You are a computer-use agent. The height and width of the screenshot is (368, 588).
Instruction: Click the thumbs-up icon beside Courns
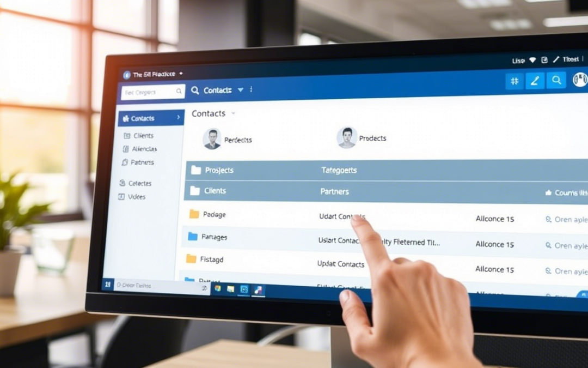(x=548, y=192)
